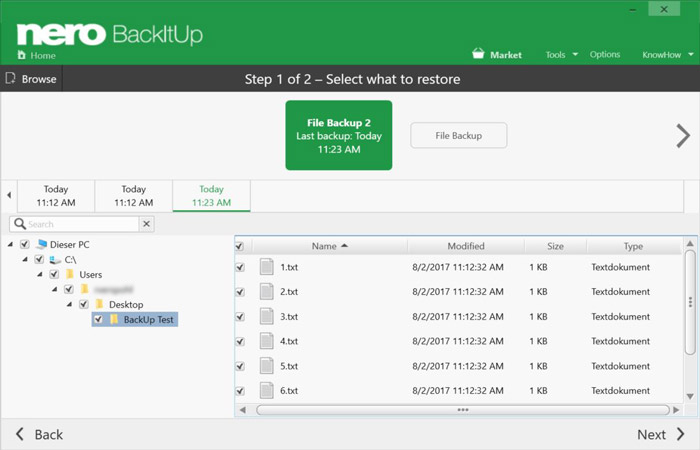The width and height of the screenshot is (700, 450).
Task: Click the Dieser PC computer icon
Action: pyautogui.click(x=42, y=244)
